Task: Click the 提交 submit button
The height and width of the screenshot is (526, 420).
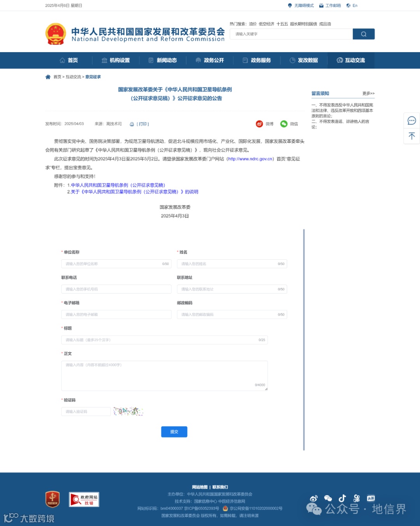Action: [x=174, y=432]
